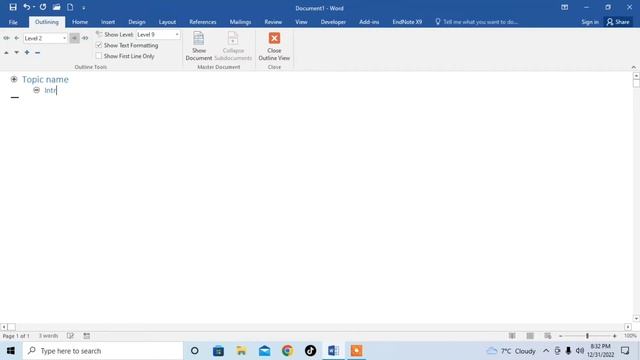Image resolution: width=640 pixels, height=360 pixels.
Task: Enable Show First Line Only checkbox
Action: [x=99, y=56]
